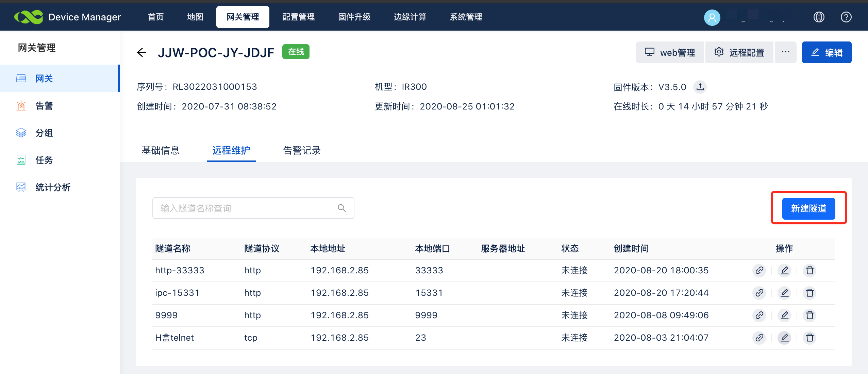
Task: Click the back arrow beside JJW-POC-JY-JDJF
Action: [141, 52]
